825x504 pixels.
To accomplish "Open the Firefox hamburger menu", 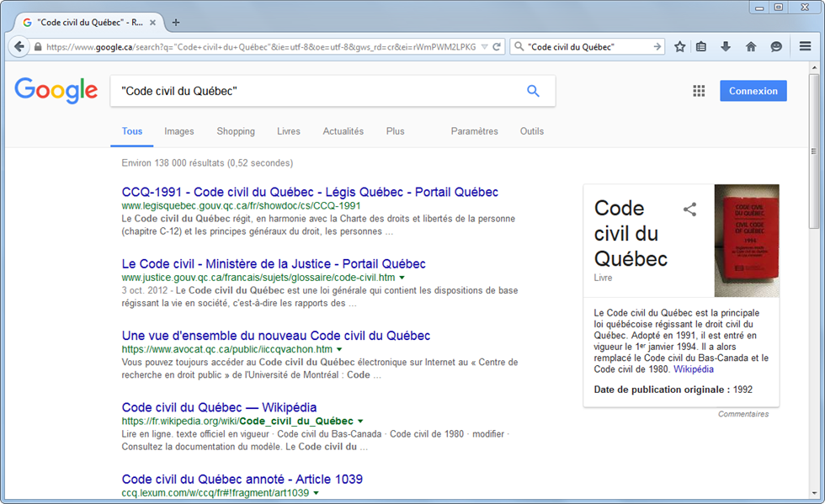I will tap(805, 46).
